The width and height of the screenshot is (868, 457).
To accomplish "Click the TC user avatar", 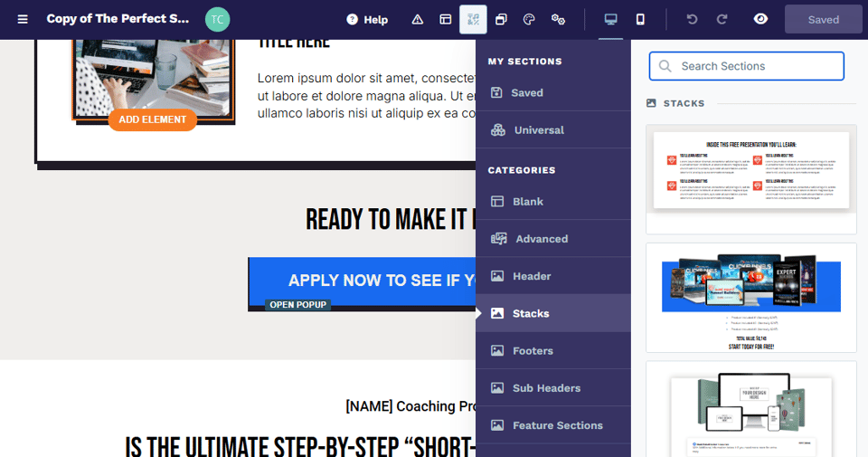I will tap(218, 19).
